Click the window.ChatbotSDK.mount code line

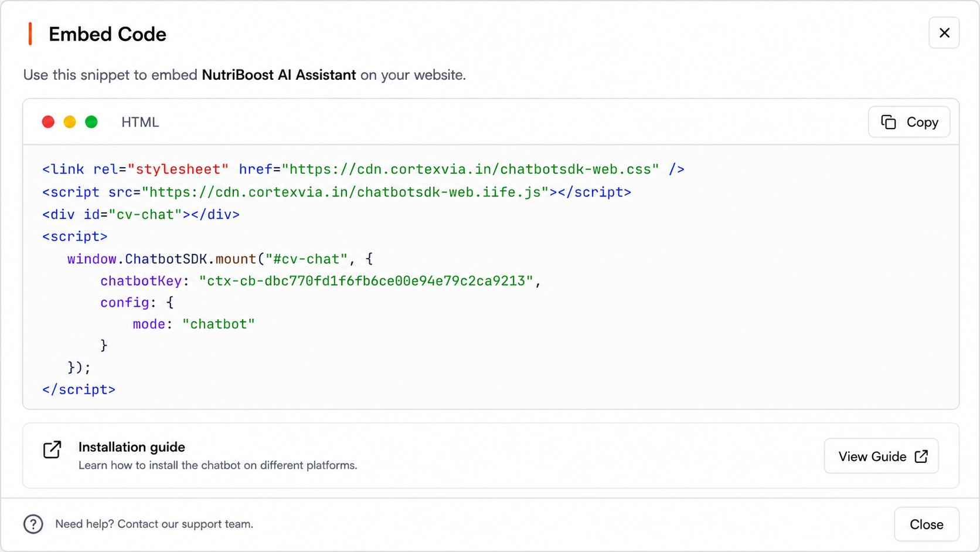(220, 259)
